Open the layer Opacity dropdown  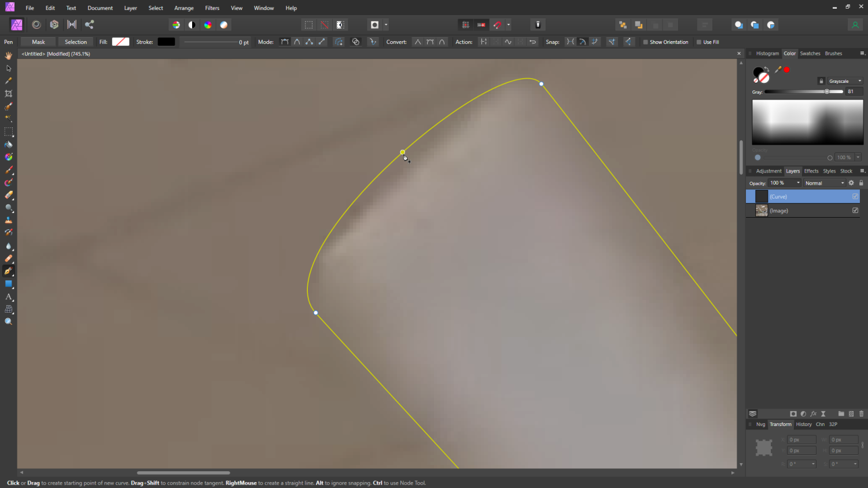tap(797, 183)
